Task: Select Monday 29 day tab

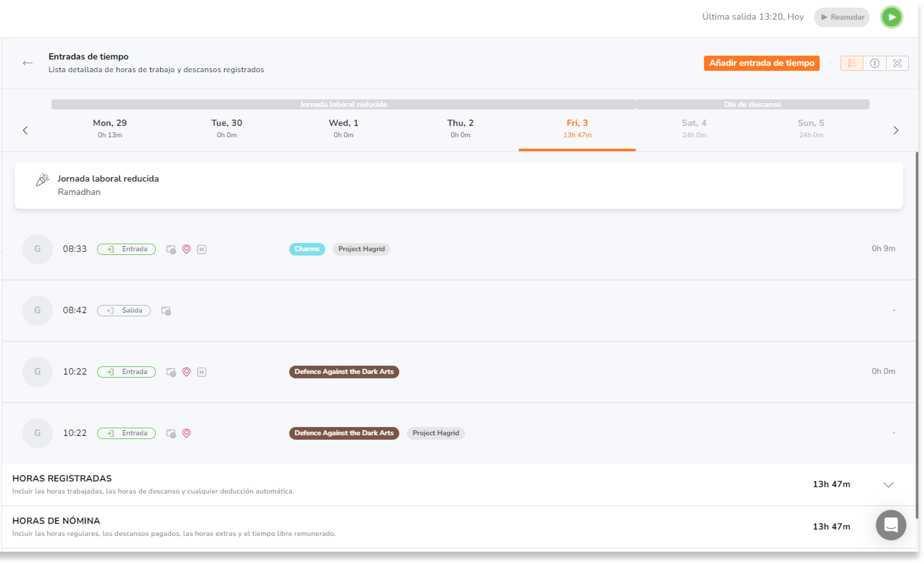Action: point(110,128)
